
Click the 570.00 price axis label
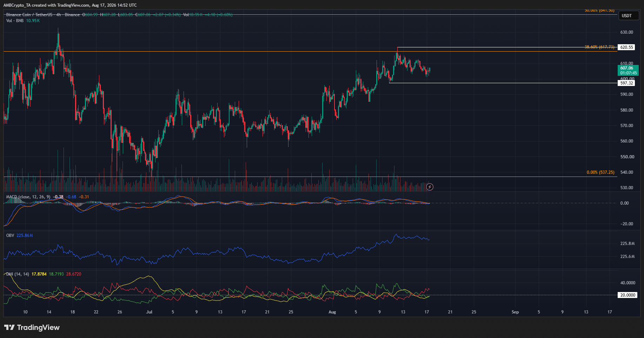click(x=627, y=126)
